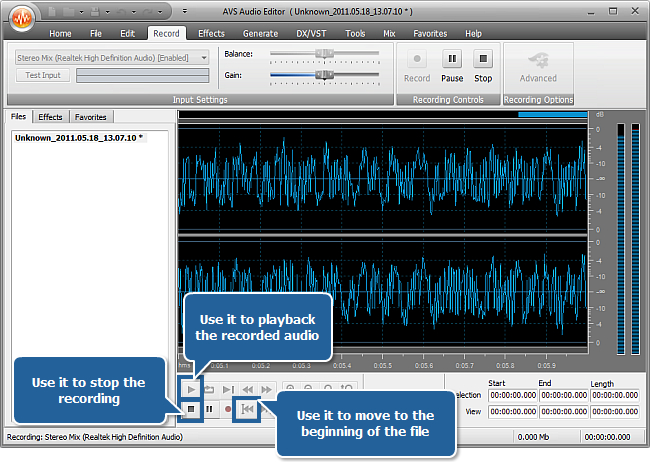Click the Selection Length time field

click(x=615, y=395)
